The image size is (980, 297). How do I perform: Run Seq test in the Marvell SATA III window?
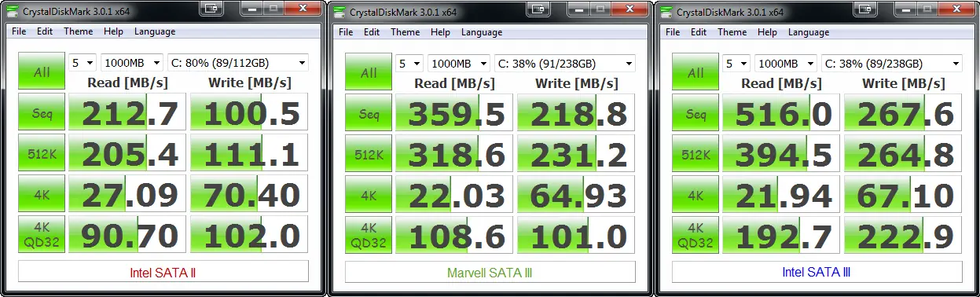(x=369, y=112)
